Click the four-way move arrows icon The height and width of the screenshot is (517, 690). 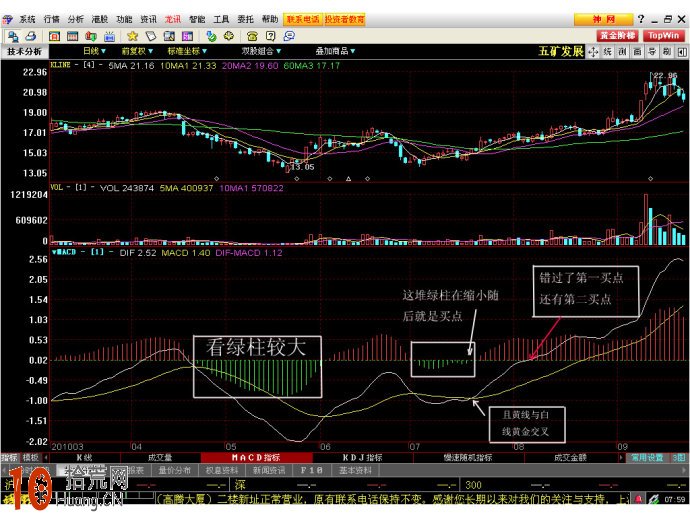pos(593,52)
